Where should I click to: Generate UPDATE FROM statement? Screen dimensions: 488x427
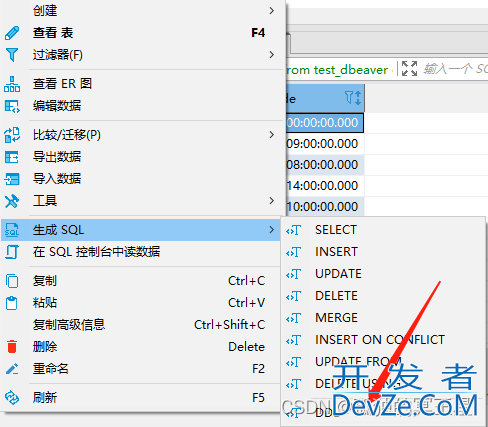(x=383, y=362)
